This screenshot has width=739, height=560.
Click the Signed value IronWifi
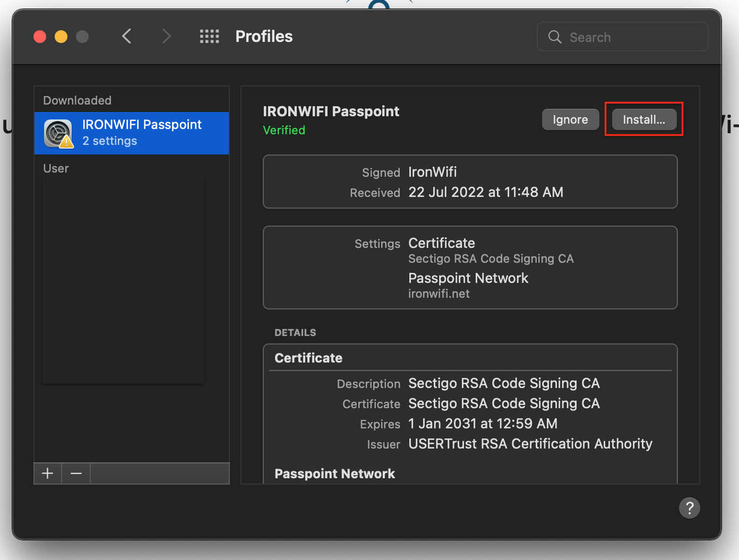pos(432,172)
